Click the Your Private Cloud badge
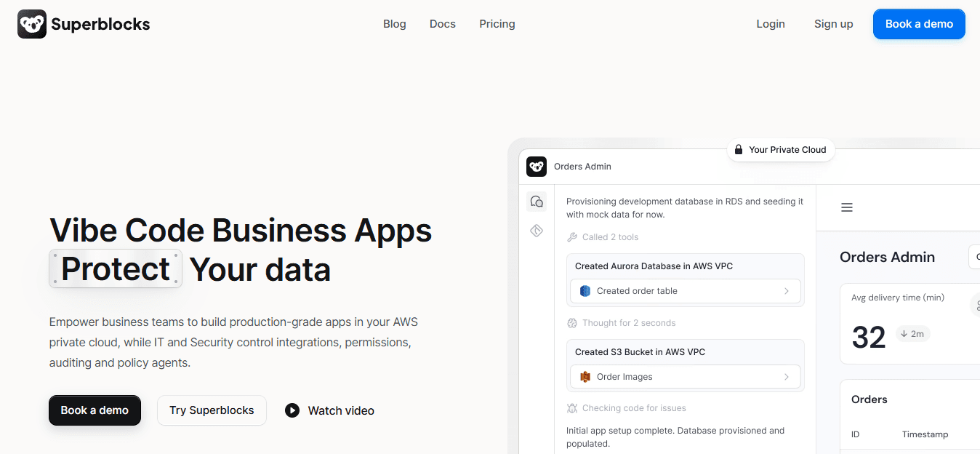Image resolution: width=980 pixels, height=454 pixels. (781, 150)
